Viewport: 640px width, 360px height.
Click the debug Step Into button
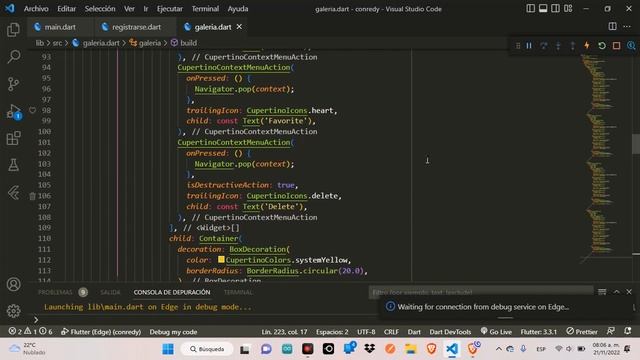coord(558,46)
